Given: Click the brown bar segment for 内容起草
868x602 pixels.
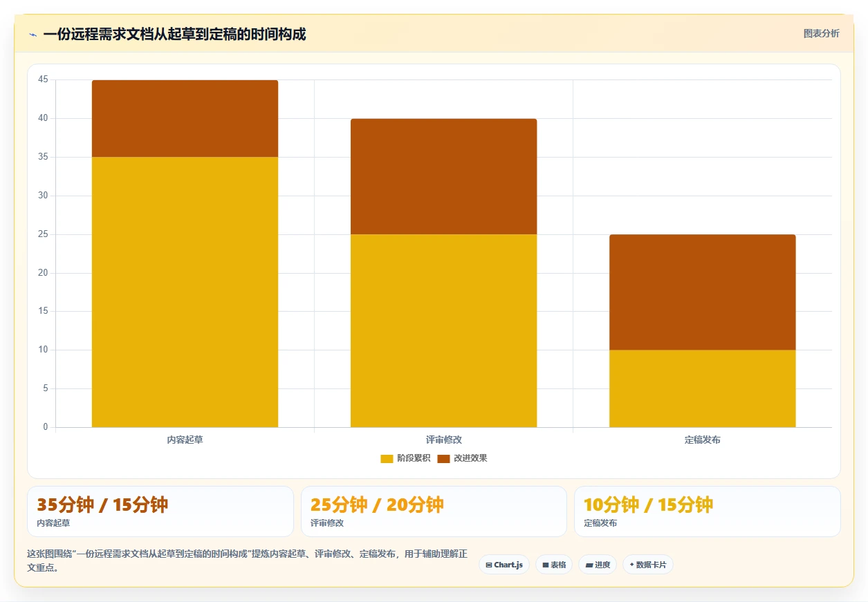Looking at the screenshot, I should [185, 118].
